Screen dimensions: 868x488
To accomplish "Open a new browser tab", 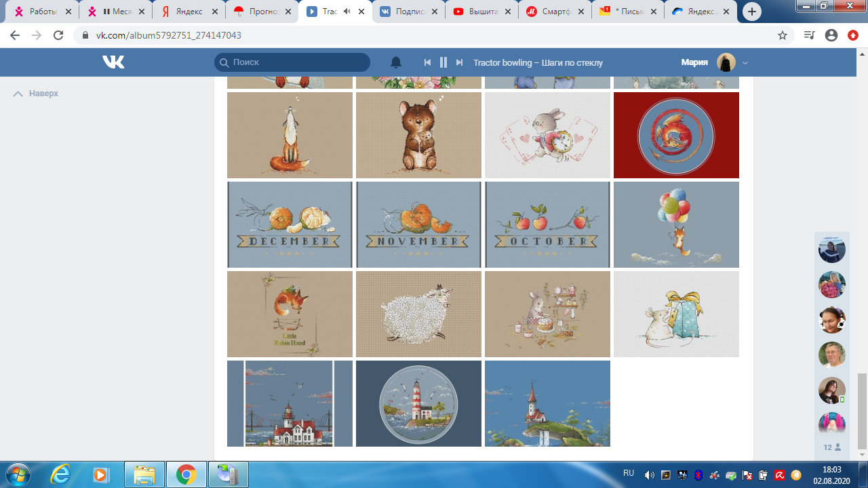I will click(x=751, y=12).
